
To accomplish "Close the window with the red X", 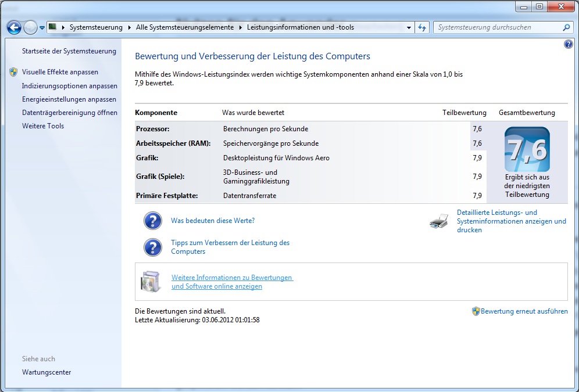I will pyautogui.click(x=561, y=6).
